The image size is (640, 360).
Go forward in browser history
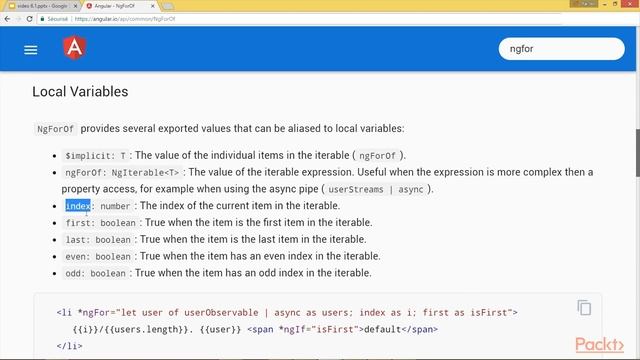click(x=18, y=19)
